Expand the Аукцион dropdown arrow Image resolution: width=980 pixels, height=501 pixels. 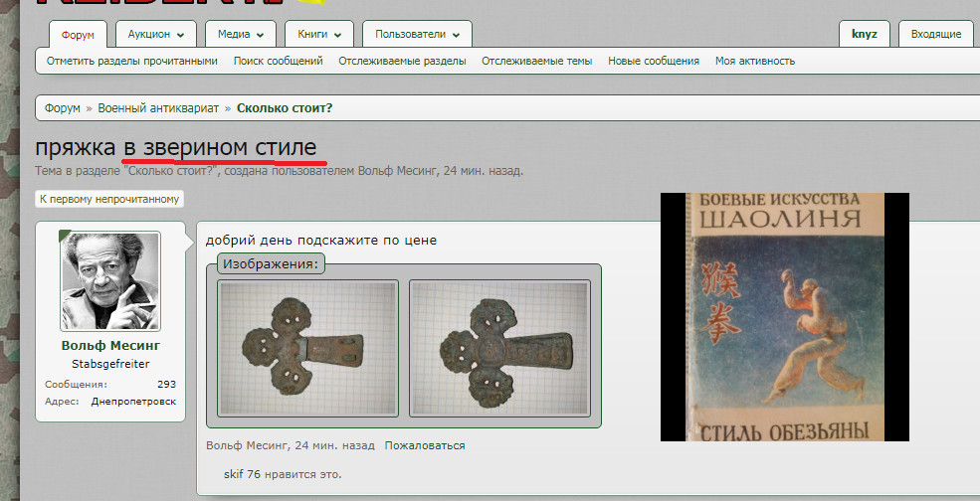click(x=180, y=36)
